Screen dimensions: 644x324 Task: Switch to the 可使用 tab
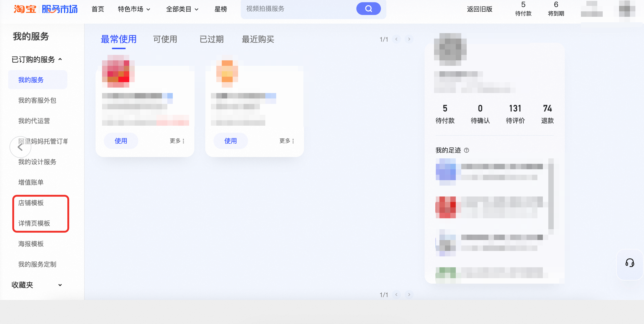pyautogui.click(x=165, y=39)
